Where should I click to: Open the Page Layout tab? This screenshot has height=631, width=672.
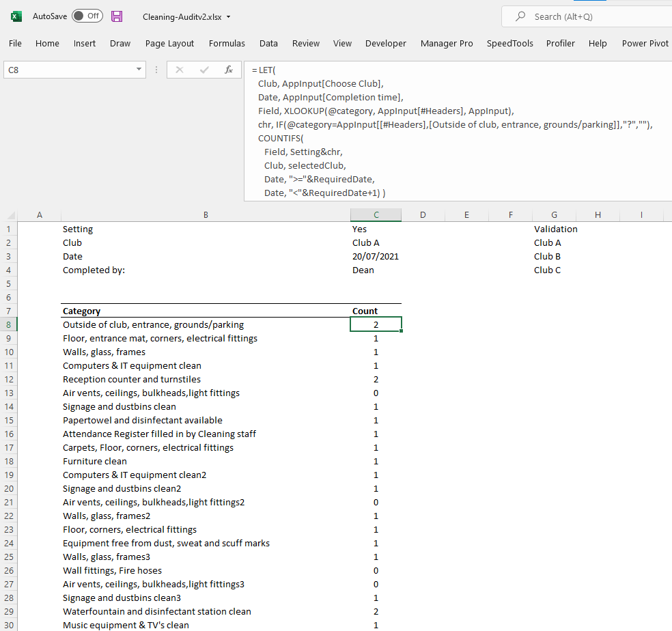[x=170, y=43]
